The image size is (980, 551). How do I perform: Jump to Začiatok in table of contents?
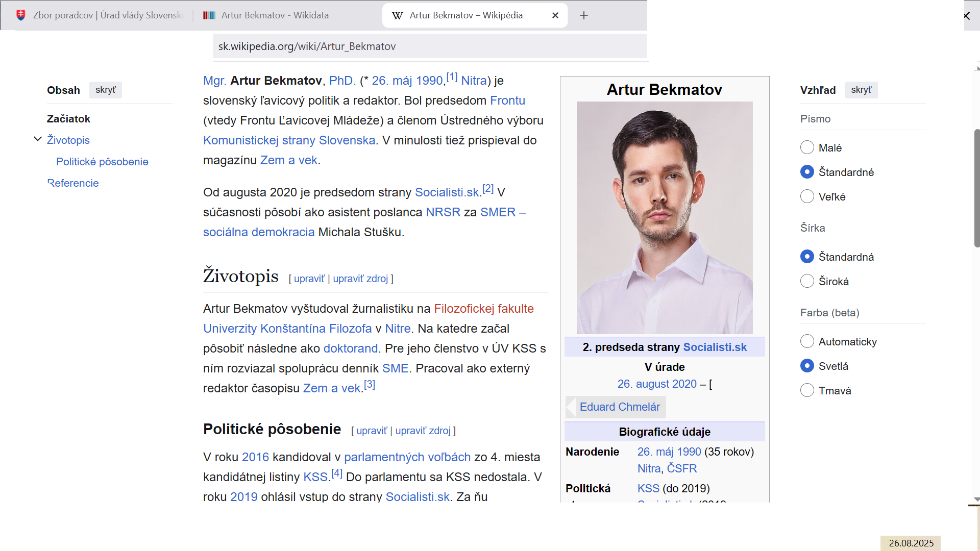tap(68, 119)
